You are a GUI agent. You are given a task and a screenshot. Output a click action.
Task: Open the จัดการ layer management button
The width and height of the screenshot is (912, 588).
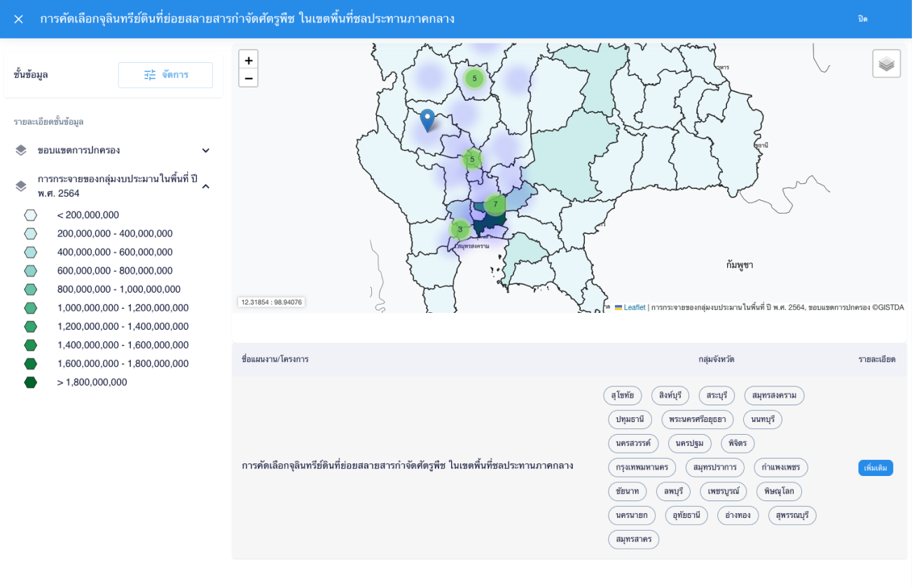(x=165, y=75)
